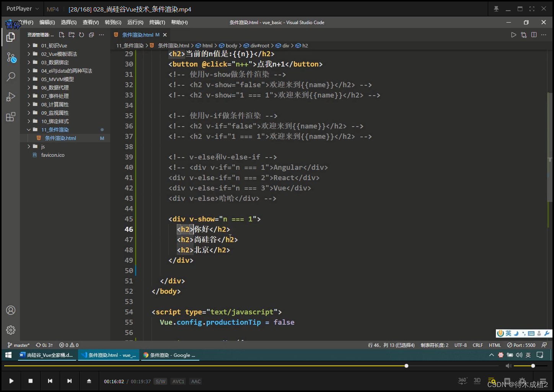Open the 选择(S) menu
This screenshot has width=554, height=392.
pos(69,23)
